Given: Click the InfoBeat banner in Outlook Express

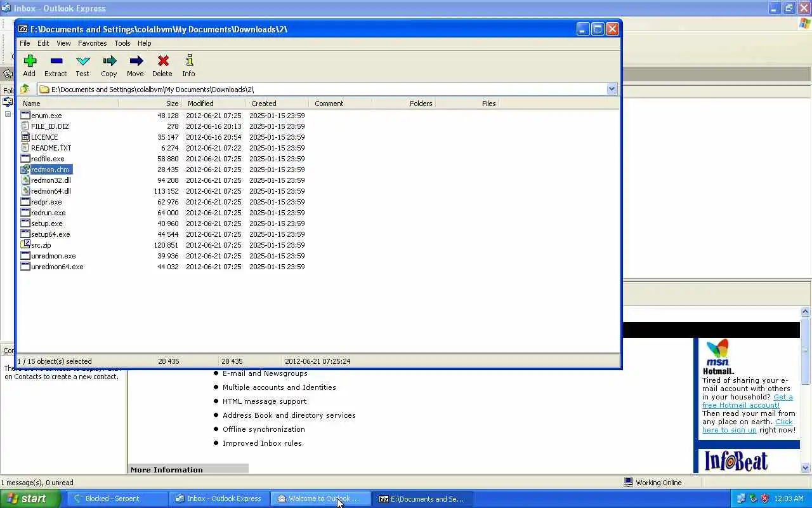Looking at the screenshot, I should [736, 461].
